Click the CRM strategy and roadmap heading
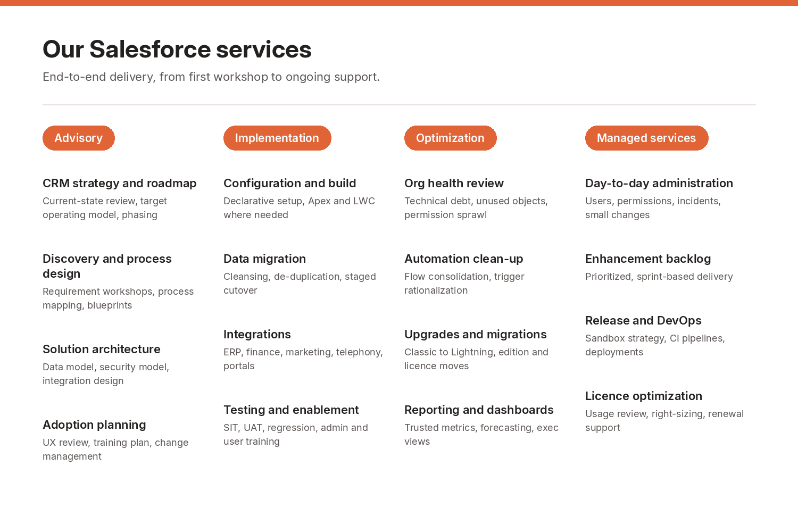 tap(120, 183)
